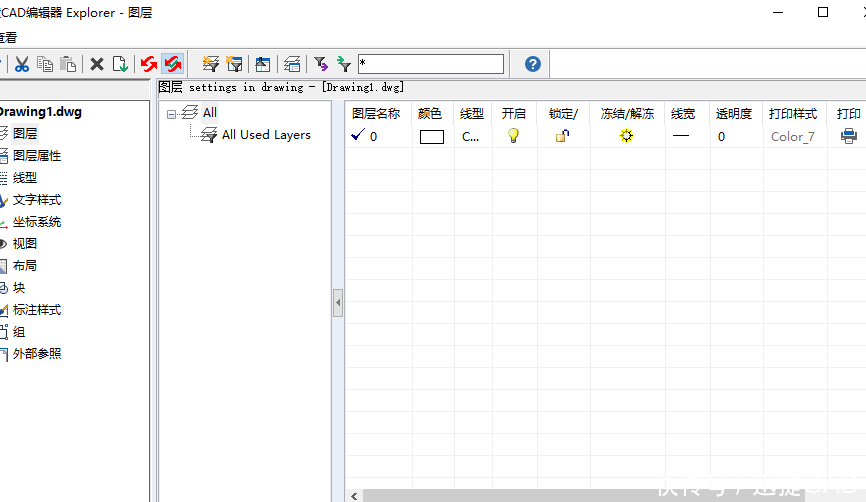
Task: Click the Delete X icon
Action: tap(97, 64)
